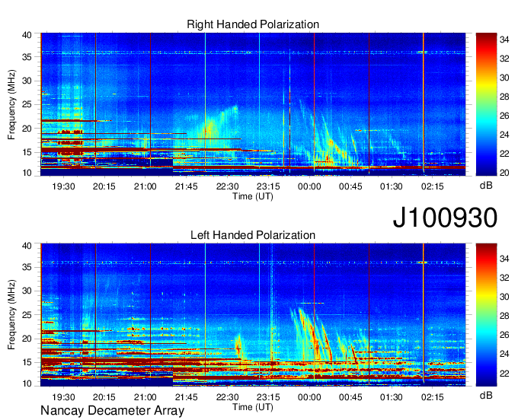Image resolution: width=518 pixels, height=420 pixels.
Task: Click the 30 MHz tick of left-handed plot
Action: pyautogui.click(x=27, y=291)
